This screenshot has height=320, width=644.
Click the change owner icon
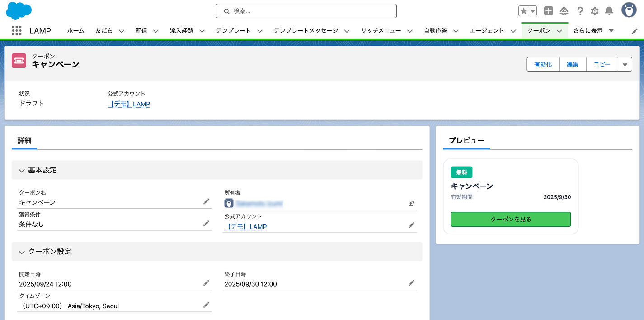click(411, 204)
